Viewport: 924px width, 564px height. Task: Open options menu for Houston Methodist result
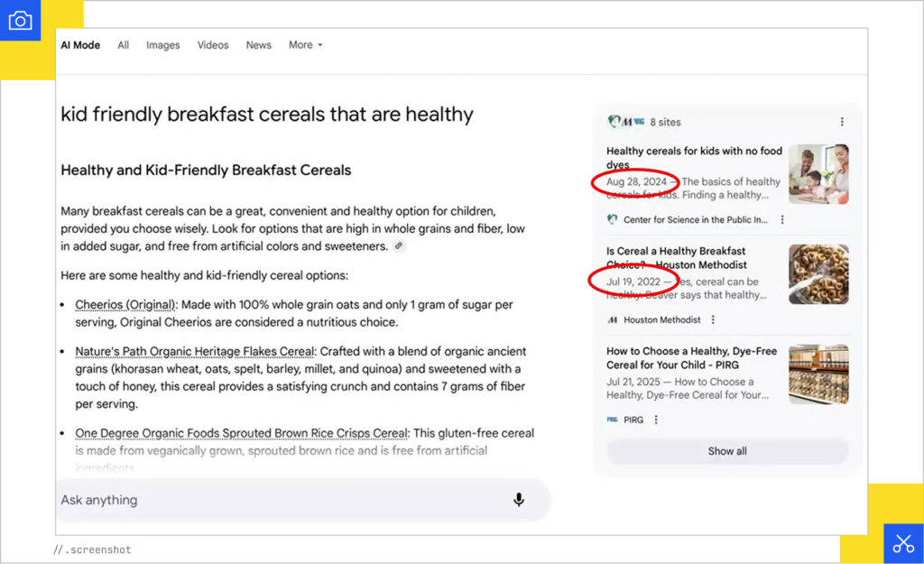(713, 319)
